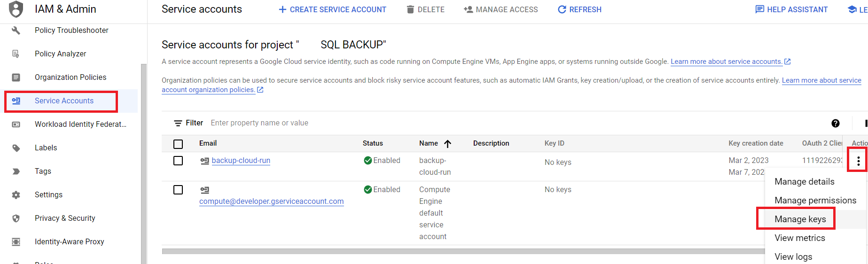Check the backup-cloud-run row checkbox
Viewport: 868px width, 264px height.
pyautogui.click(x=178, y=161)
